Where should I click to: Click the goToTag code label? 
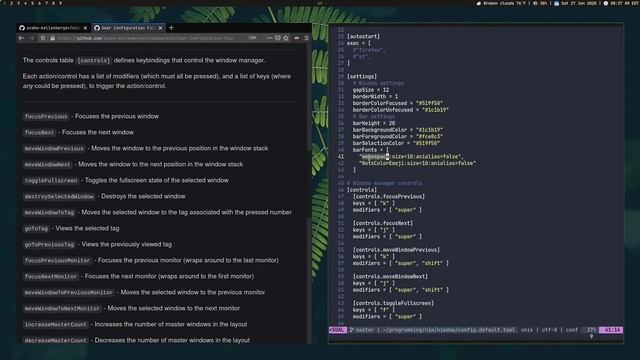click(x=36, y=228)
